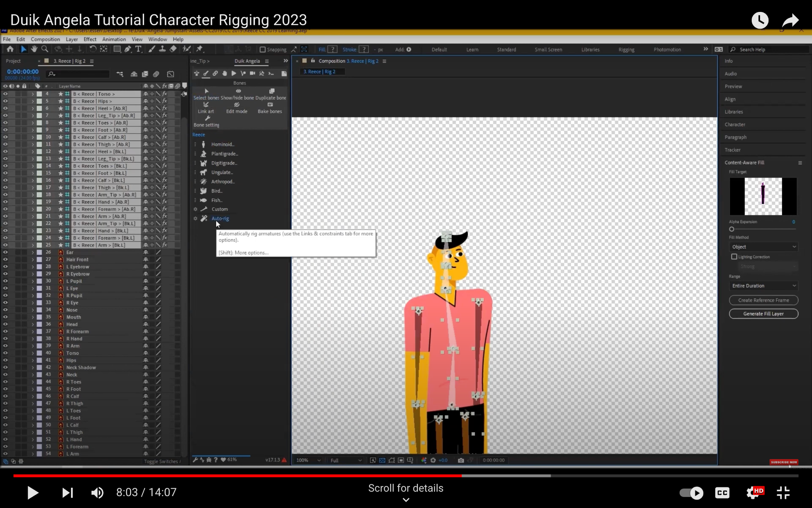Select the Puppet Pin tool
Screen dimensions: 812x508
tap(199, 49)
